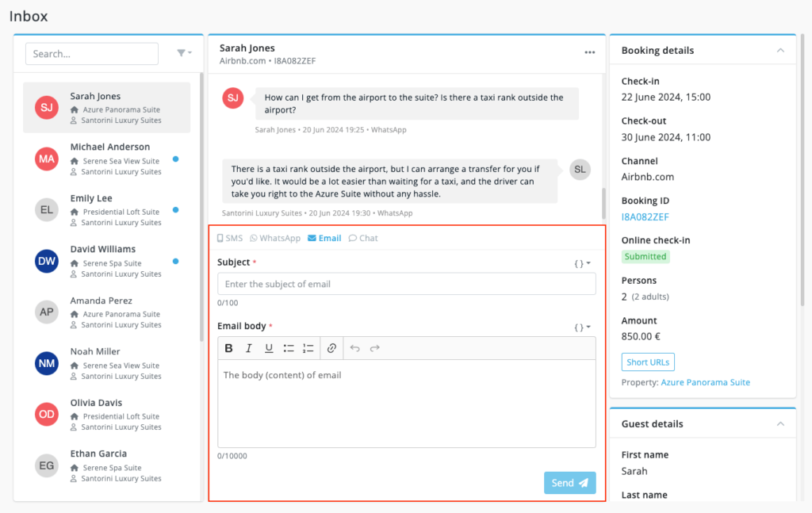Switch to the Chat channel tab
812x513 pixels.
(x=363, y=238)
